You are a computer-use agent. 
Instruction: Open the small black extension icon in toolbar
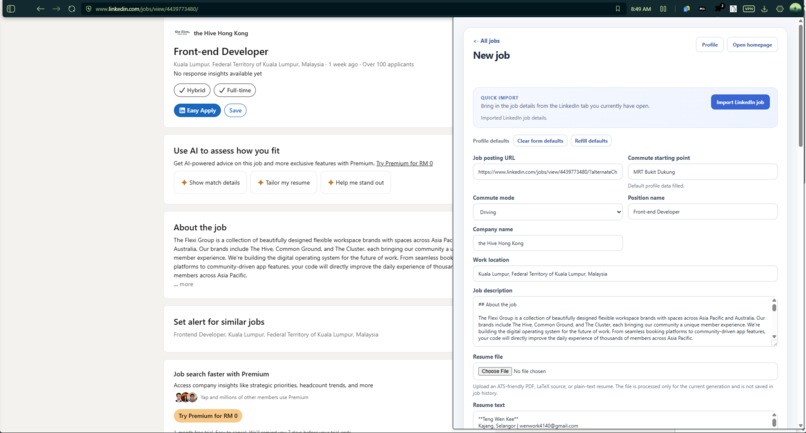(x=702, y=9)
